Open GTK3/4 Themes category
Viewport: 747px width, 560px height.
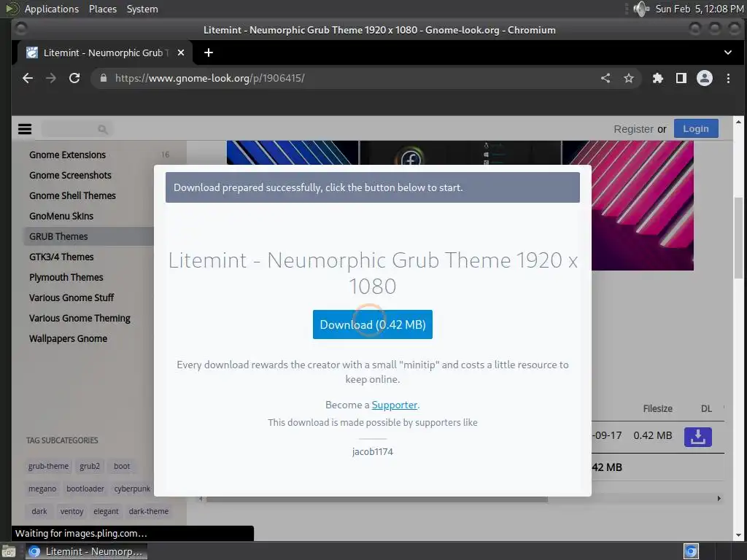pos(61,257)
